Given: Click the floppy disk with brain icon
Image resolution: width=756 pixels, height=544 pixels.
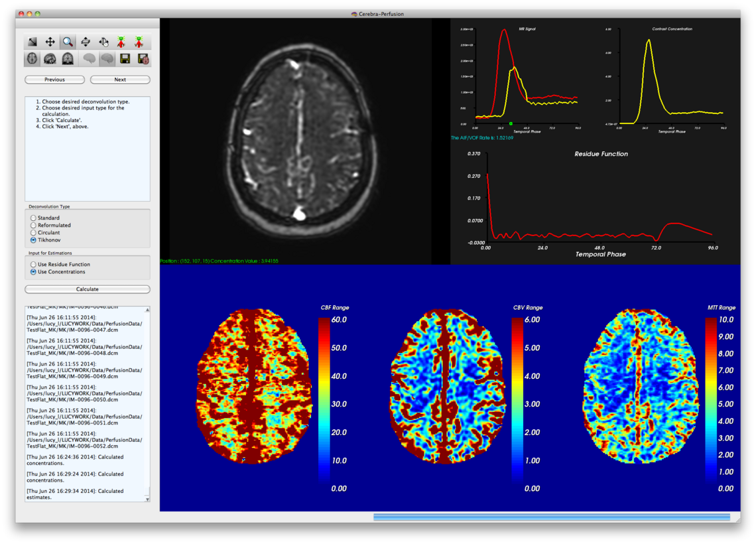Looking at the screenshot, I should pyautogui.click(x=143, y=59).
